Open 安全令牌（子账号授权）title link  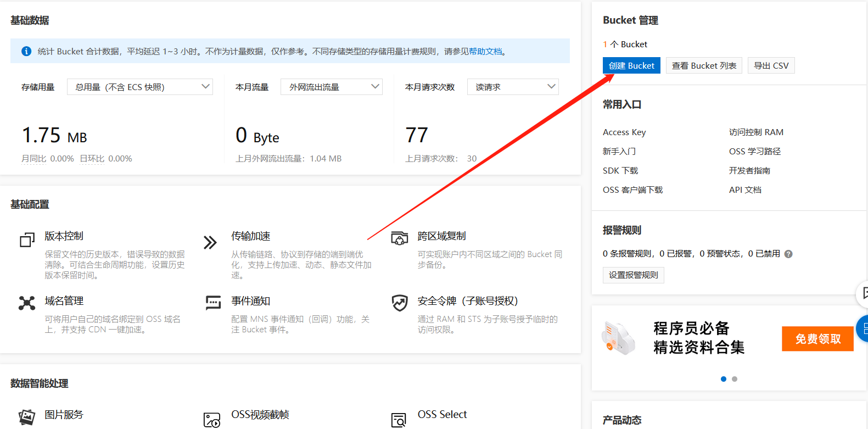[x=468, y=301]
